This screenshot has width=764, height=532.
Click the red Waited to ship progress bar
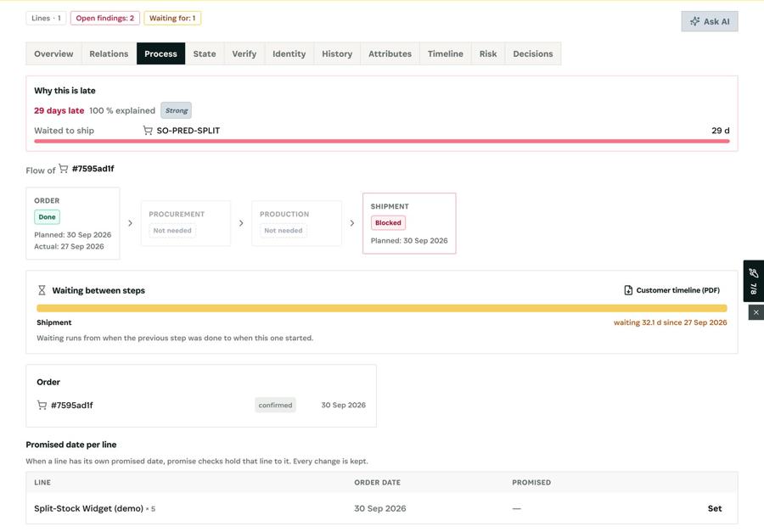[381, 142]
